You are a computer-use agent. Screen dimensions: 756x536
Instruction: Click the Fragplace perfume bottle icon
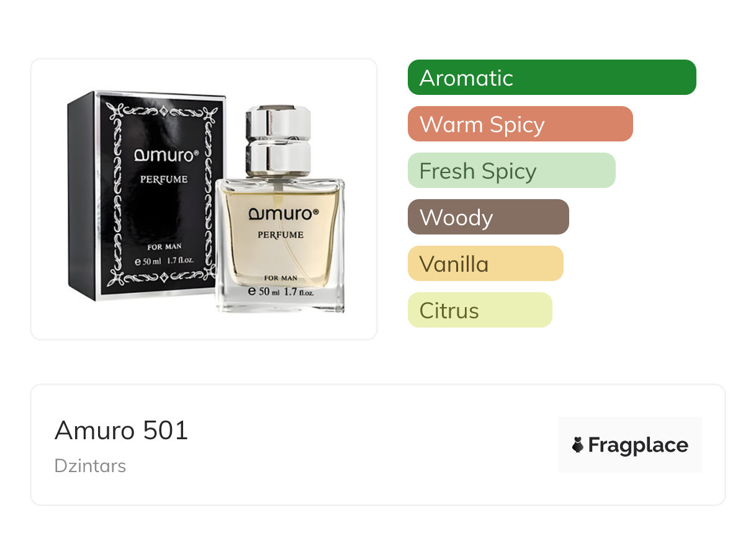578,445
